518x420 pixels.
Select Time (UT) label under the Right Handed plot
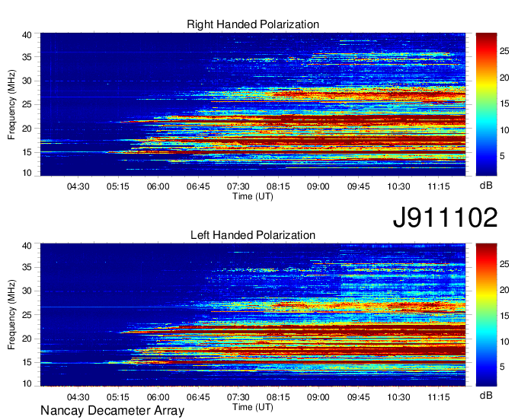click(x=253, y=196)
